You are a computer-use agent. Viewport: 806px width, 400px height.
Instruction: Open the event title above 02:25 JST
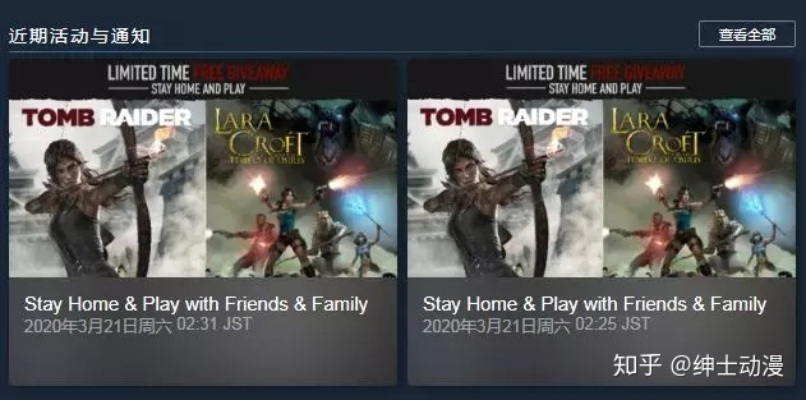(594, 304)
